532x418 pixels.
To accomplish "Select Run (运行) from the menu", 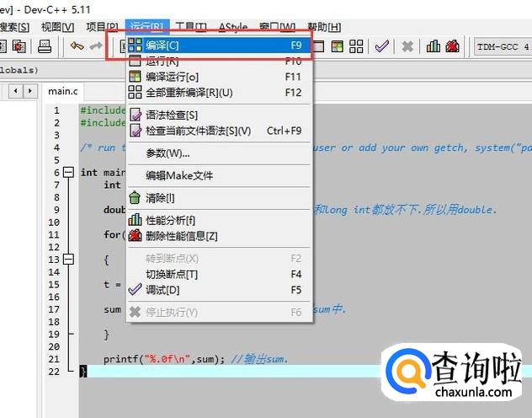I will (x=162, y=61).
